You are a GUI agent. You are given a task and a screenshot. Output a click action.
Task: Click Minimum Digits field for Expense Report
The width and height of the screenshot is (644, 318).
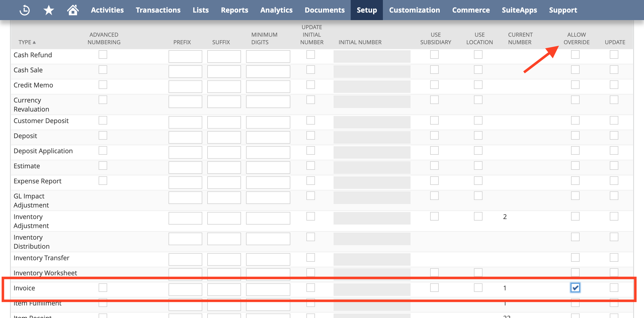click(x=268, y=183)
